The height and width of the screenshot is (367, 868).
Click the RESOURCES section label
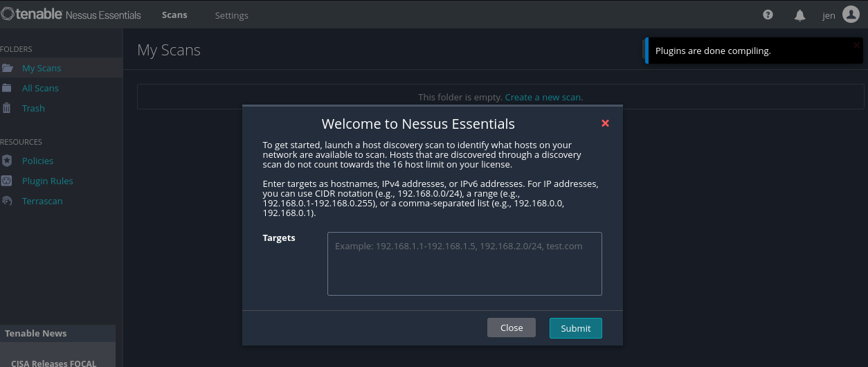(x=21, y=142)
